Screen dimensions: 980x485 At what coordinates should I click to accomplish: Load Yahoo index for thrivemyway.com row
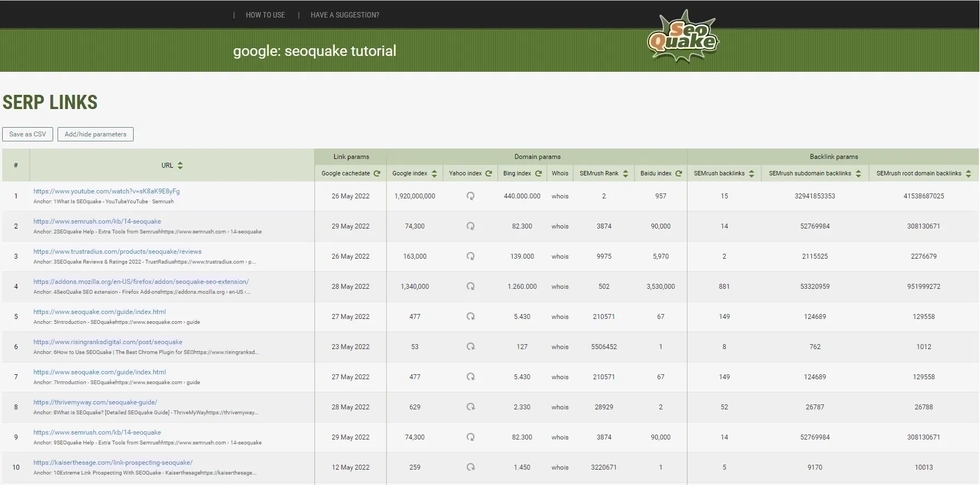point(470,407)
